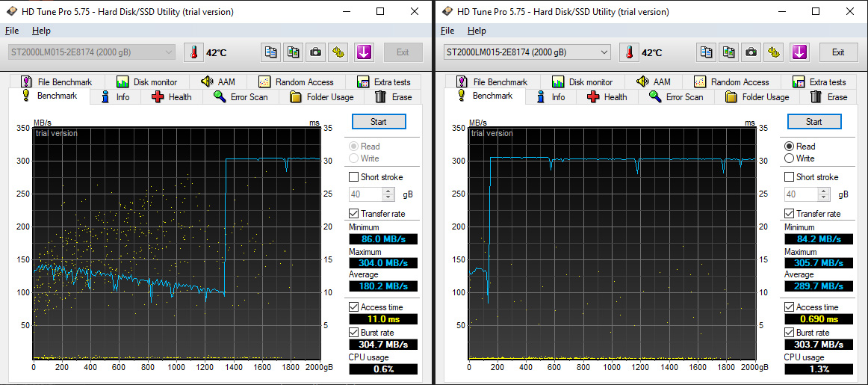Open drive selector dropdown in left window
This screenshot has height=385, width=868.
(91, 52)
